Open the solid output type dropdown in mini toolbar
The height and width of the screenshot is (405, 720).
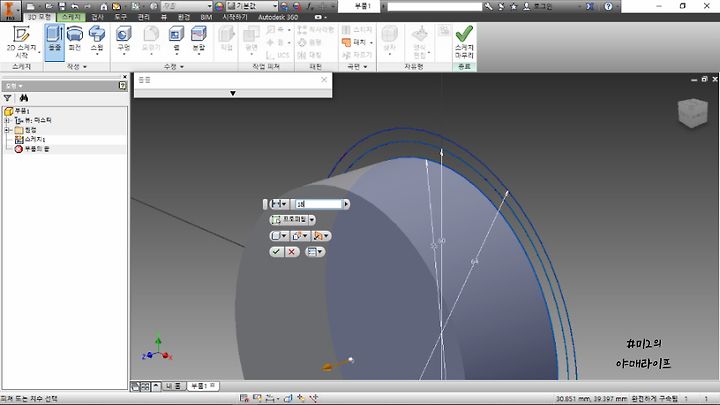279,236
